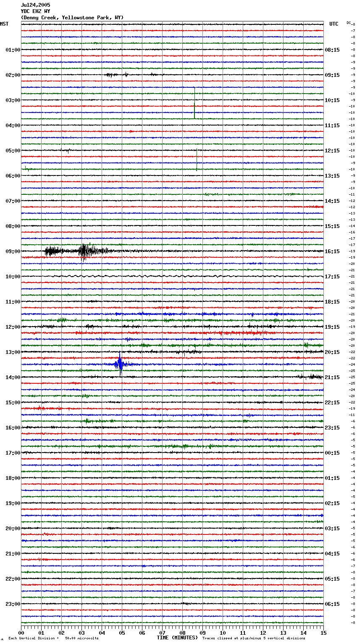Click the 00:15 UTC time label
Screen dimensions: 357x644
[x=332, y=453]
